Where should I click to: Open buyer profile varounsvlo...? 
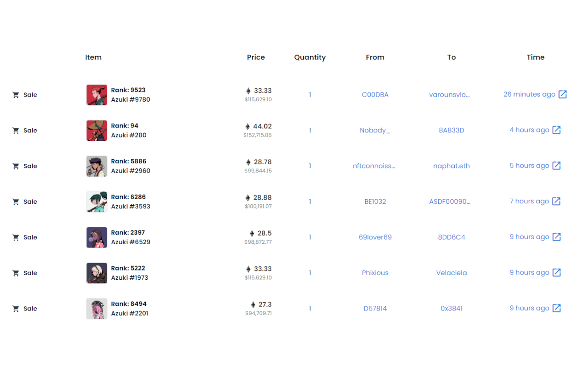(449, 95)
